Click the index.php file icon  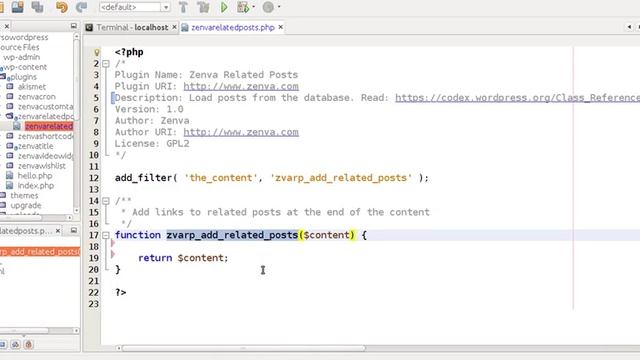point(10,185)
